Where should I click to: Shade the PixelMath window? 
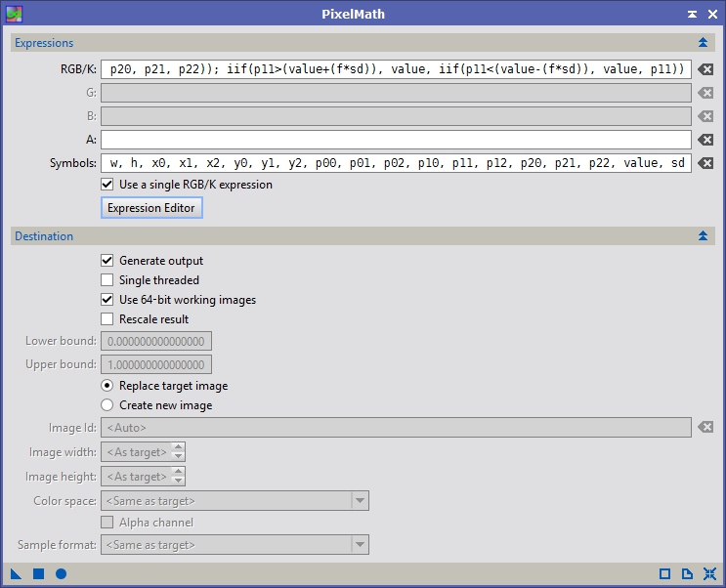pos(692,15)
